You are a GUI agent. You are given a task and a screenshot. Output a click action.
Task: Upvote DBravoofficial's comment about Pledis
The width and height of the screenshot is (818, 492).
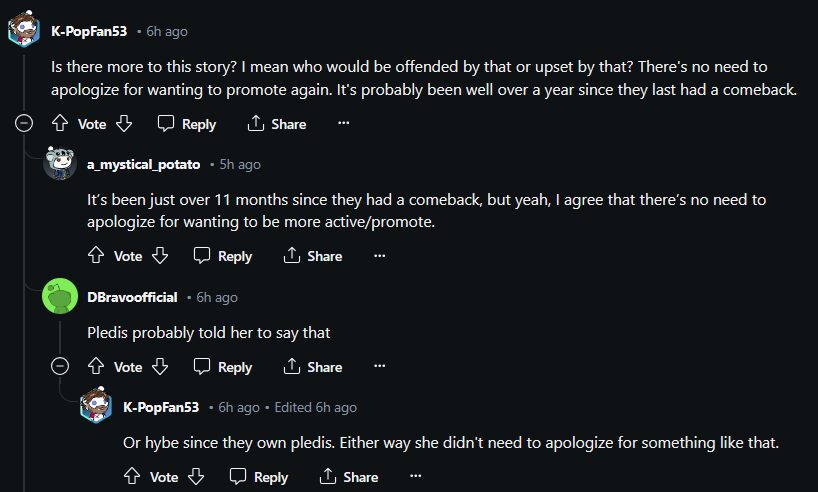pyautogui.click(x=96, y=367)
